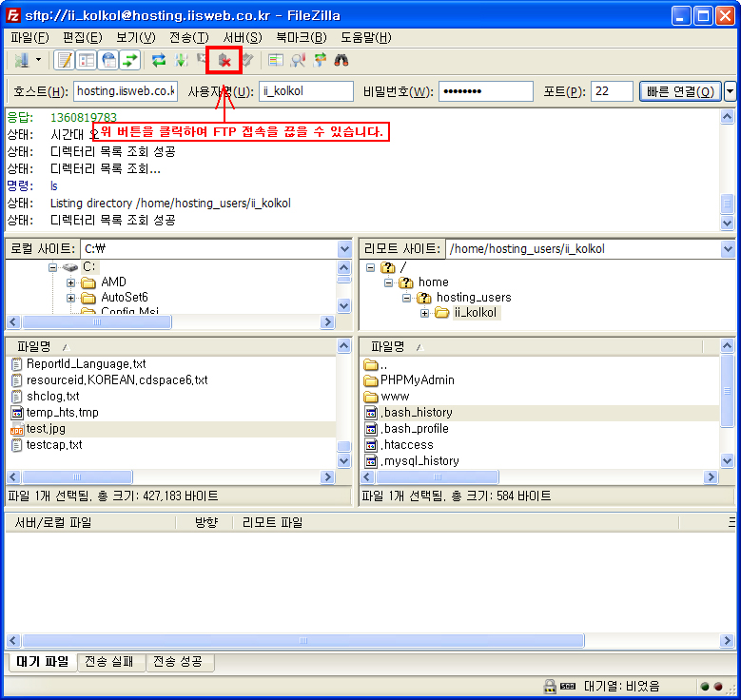The height and width of the screenshot is (700, 741).
Task: Open filename filters magnifier icon
Action: pos(298,60)
